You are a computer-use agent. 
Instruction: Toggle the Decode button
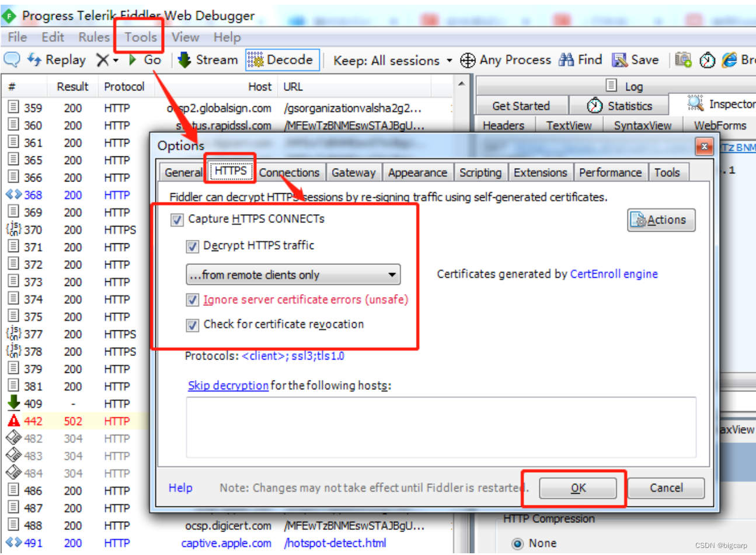(x=283, y=60)
